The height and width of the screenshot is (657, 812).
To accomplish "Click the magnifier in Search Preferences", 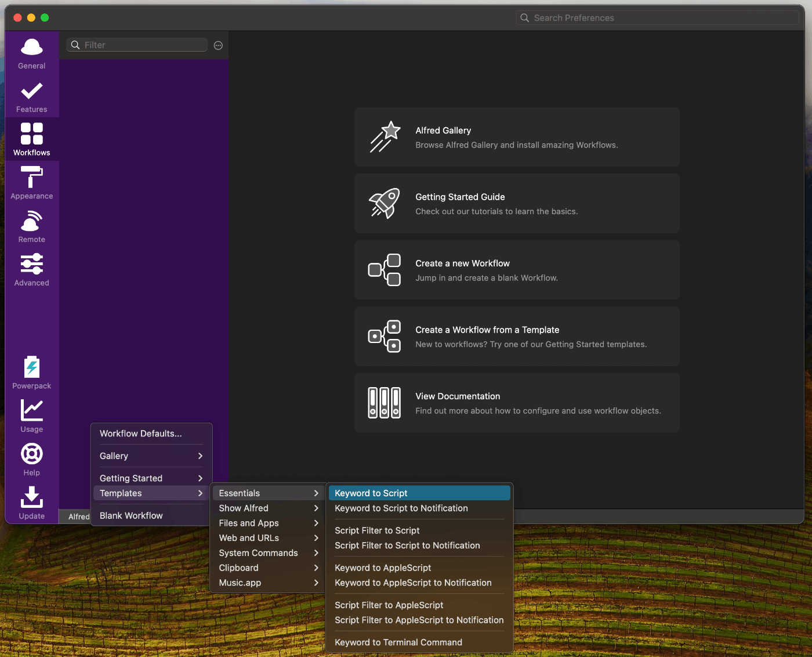I will [524, 18].
